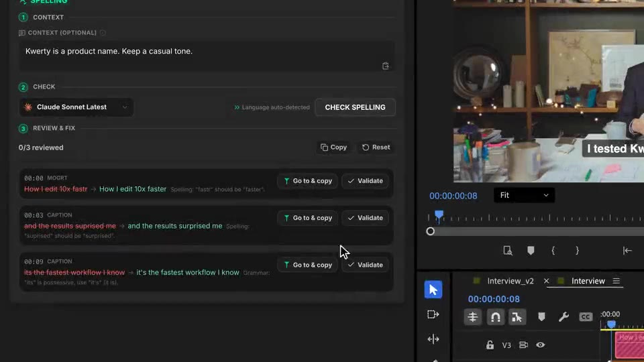Image resolution: width=644 pixels, height=362 pixels.
Task: Click the Mark Out bracket icon
Action: 577,250
